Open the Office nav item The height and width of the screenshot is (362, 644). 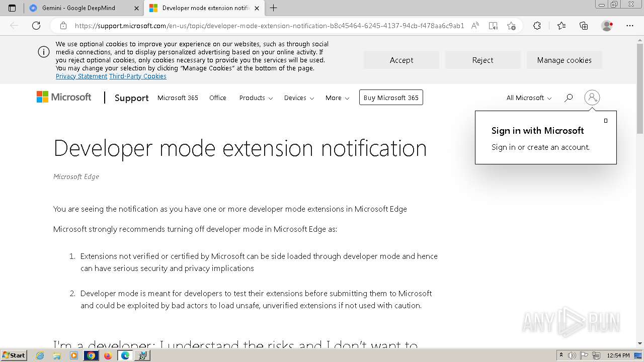tap(218, 98)
